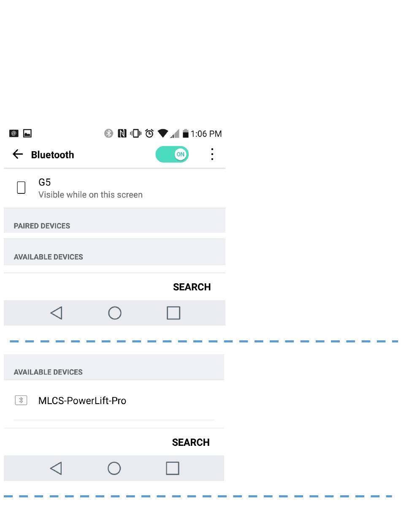Tap SEARCH below MLCS-PowerLift-Pro
Screen dimensions: 401x532
pos(191,442)
